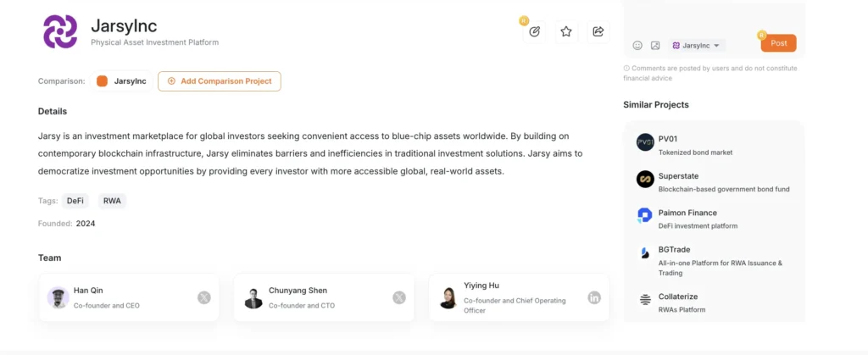Screen dimensions: 868x355
Task: Click the Paimon Finance logo
Action: [645, 216]
